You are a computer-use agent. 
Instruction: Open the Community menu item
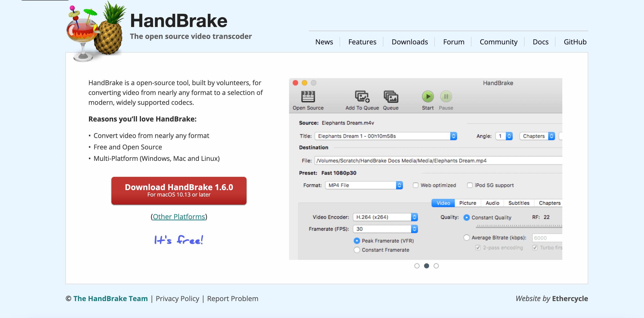point(498,42)
